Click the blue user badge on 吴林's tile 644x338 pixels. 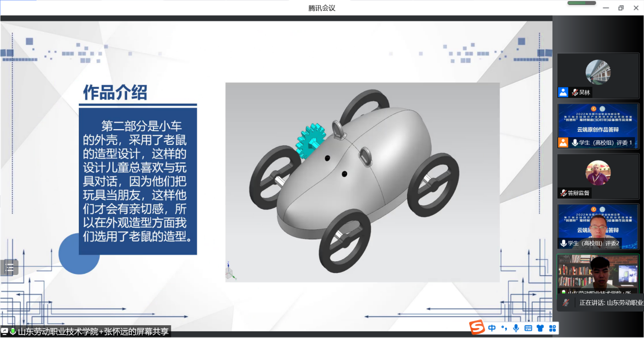coord(563,92)
